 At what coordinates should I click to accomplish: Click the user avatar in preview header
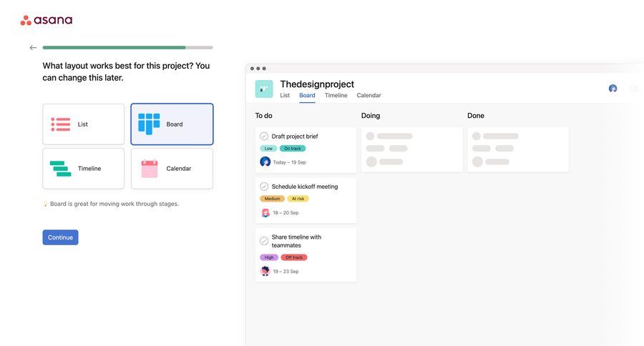(x=613, y=88)
